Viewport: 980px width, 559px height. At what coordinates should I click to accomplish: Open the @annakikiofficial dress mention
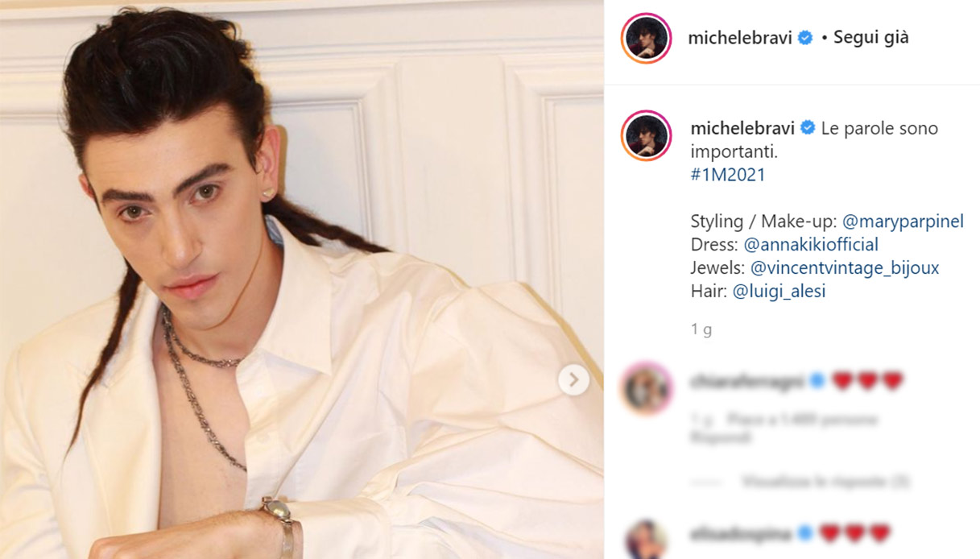coord(811,244)
